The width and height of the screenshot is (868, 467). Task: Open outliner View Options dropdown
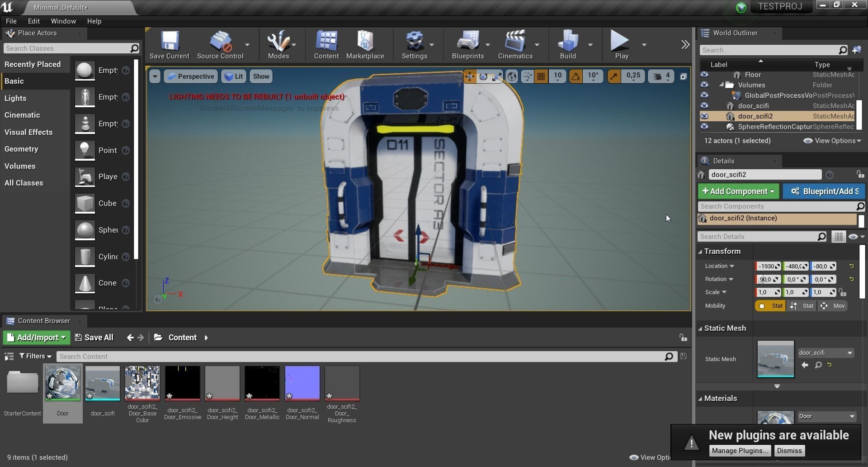(x=832, y=141)
